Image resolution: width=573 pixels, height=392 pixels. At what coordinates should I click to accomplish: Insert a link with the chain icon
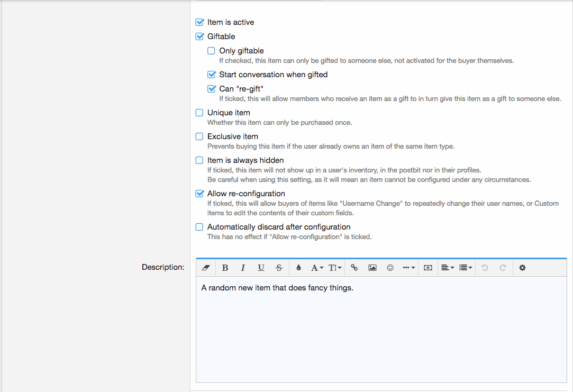pyautogui.click(x=354, y=268)
